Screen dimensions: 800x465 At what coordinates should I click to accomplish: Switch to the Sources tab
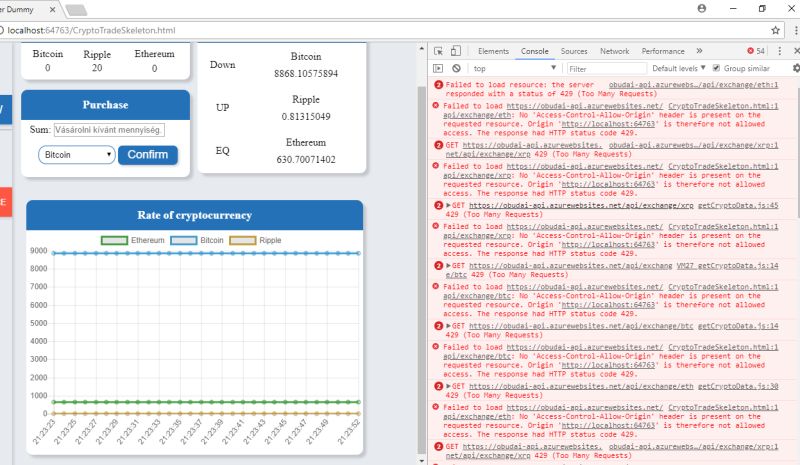click(574, 51)
